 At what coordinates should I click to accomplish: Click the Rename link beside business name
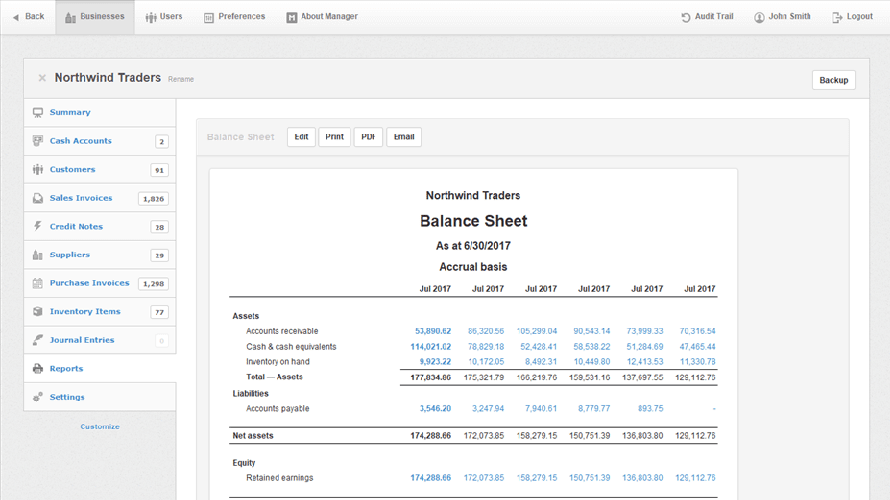181,79
